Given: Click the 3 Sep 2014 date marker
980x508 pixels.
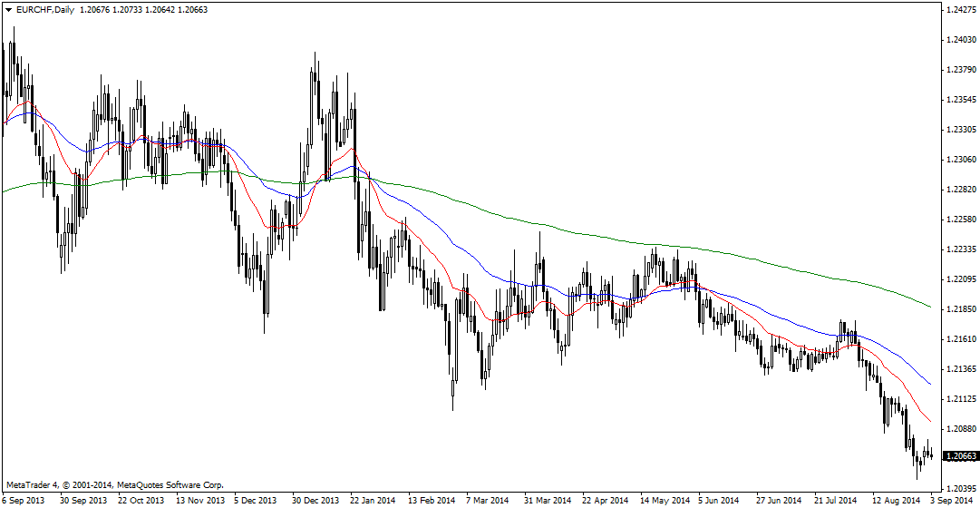Looking at the screenshot, I should (949, 500).
